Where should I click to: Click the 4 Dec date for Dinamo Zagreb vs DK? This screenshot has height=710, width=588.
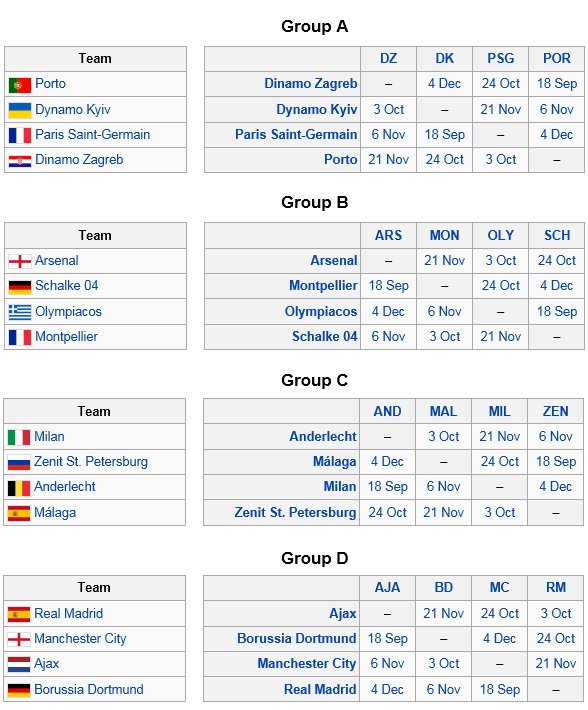444,84
